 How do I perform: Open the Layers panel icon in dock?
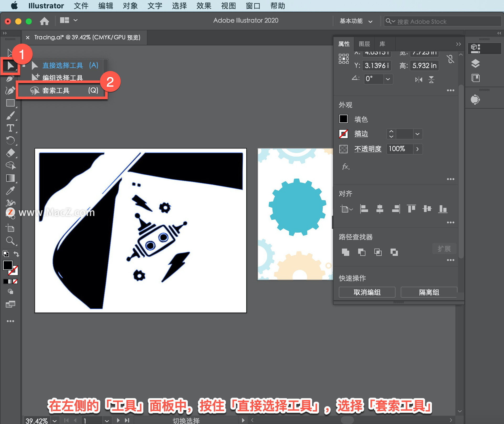475,63
